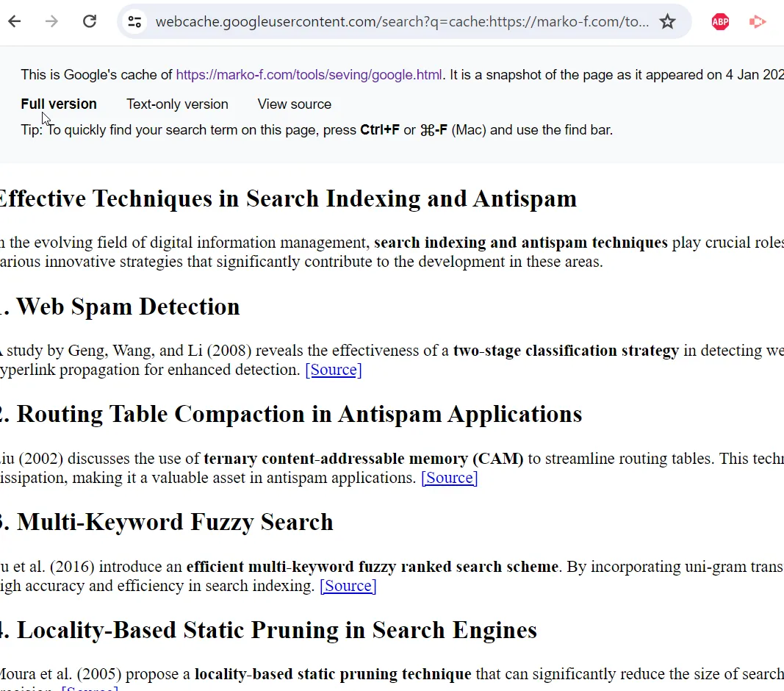
Task: Switch to Text-only version
Action: [x=177, y=104]
